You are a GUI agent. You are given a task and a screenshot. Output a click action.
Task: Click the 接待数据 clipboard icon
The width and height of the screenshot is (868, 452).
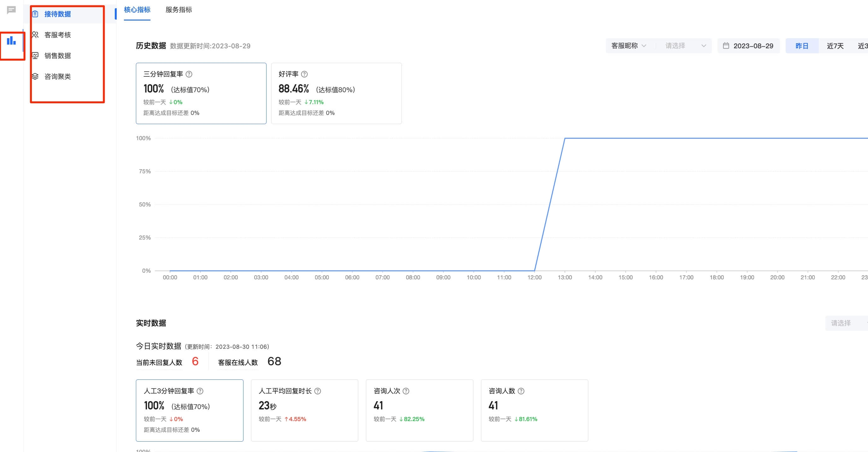click(x=35, y=14)
